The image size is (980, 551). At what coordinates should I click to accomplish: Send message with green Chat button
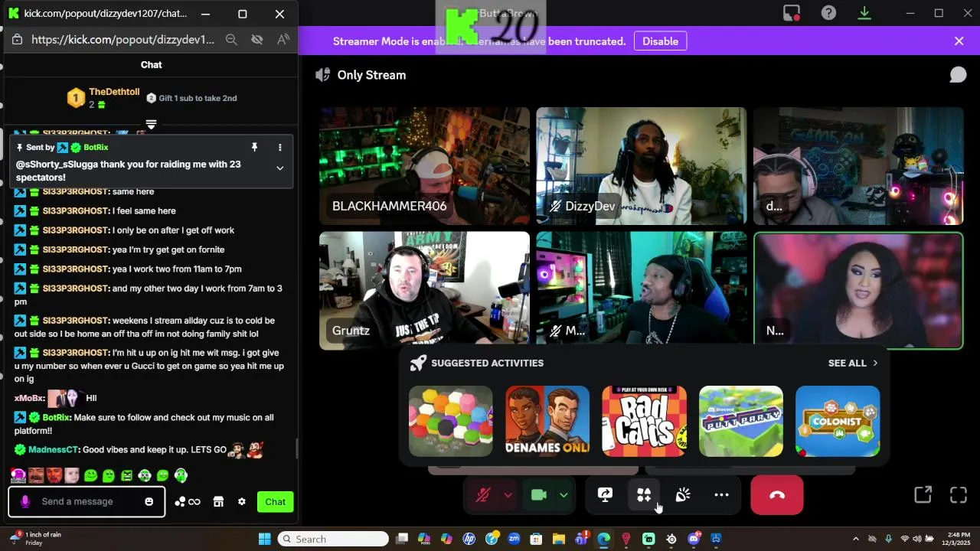pos(275,501)
